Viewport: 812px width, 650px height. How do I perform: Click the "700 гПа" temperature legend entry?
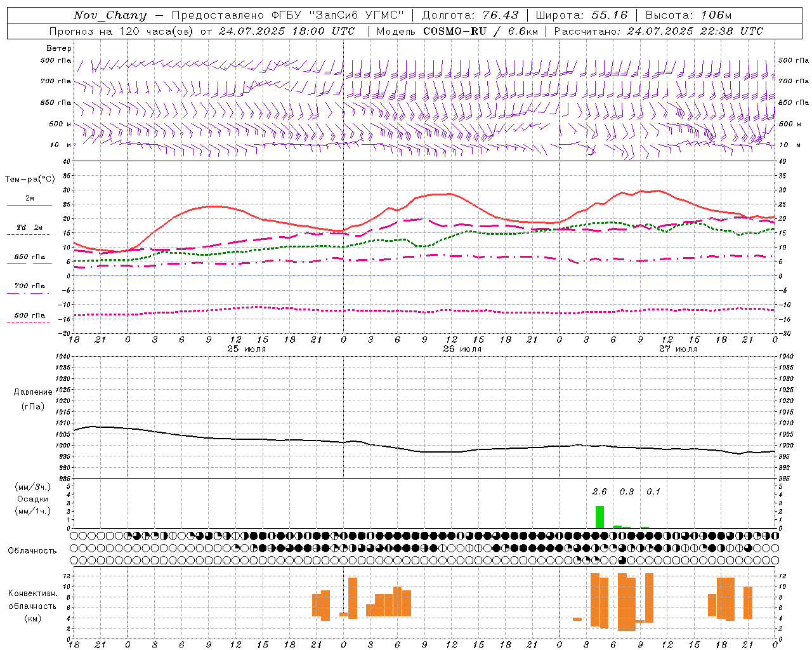point(30,286)
